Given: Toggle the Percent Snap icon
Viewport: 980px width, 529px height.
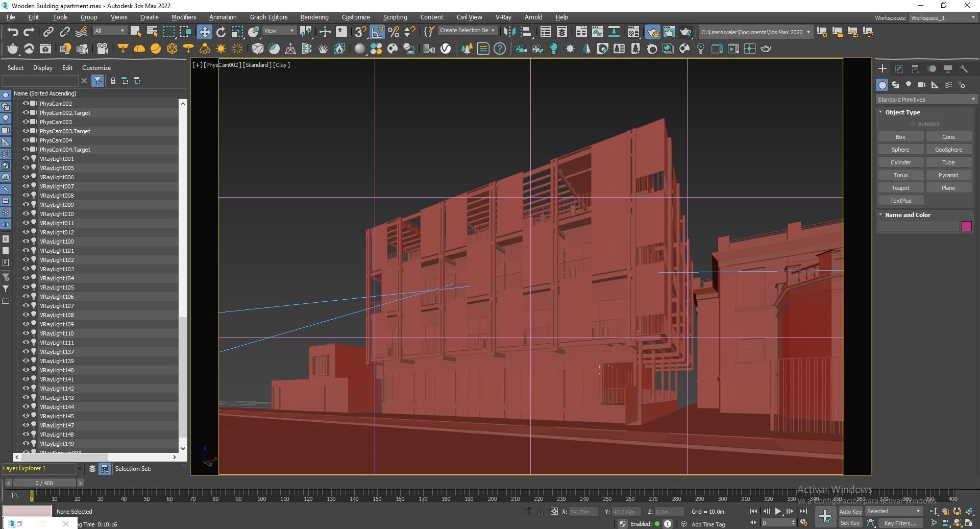Looking at the screenshot, I should tap(394, 32).
